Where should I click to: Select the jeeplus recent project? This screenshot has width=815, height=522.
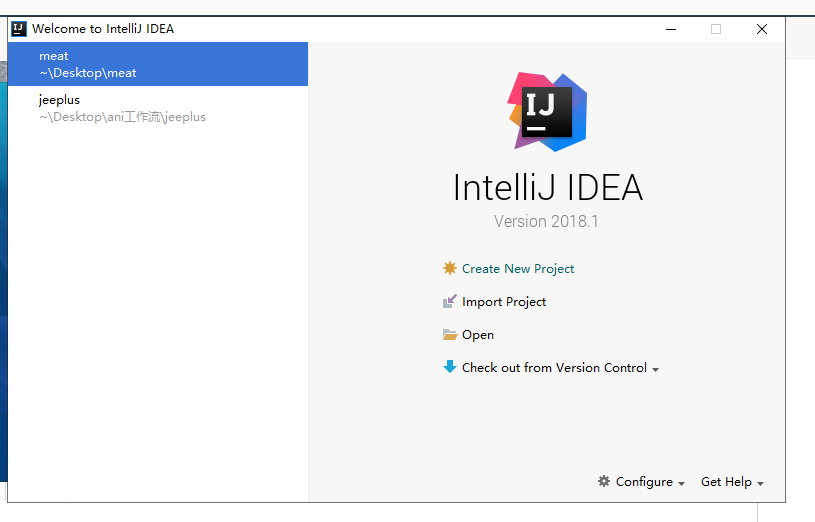click(157, 108)
